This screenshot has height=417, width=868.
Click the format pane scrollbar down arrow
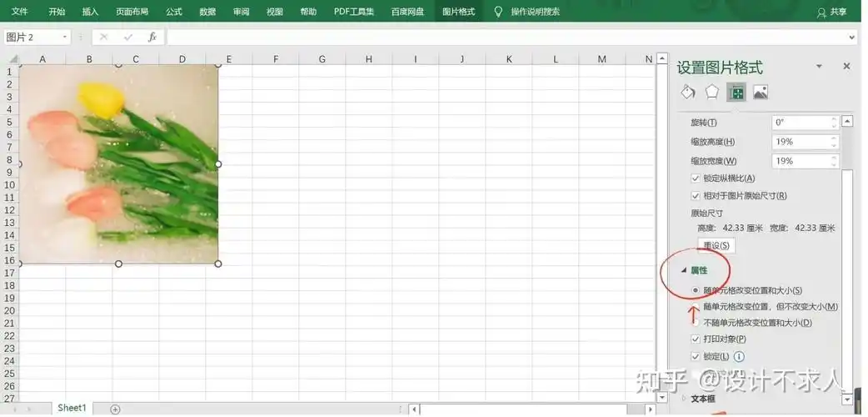847,399
